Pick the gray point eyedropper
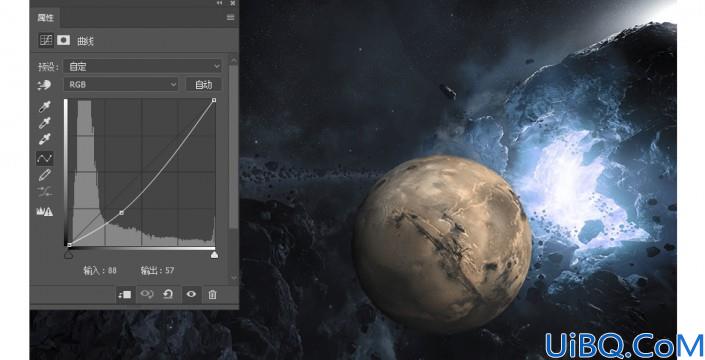 pos(45,123)
